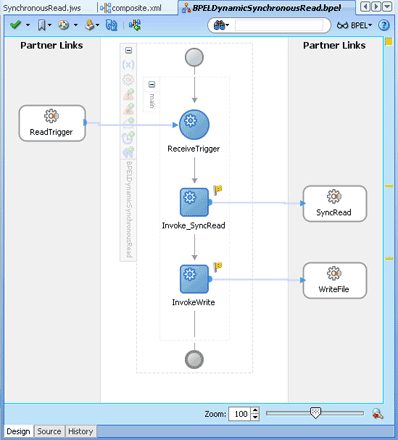Open the dropdown beside the Validate checkmark
Screen dimensions: 398x440
(28, 25)
